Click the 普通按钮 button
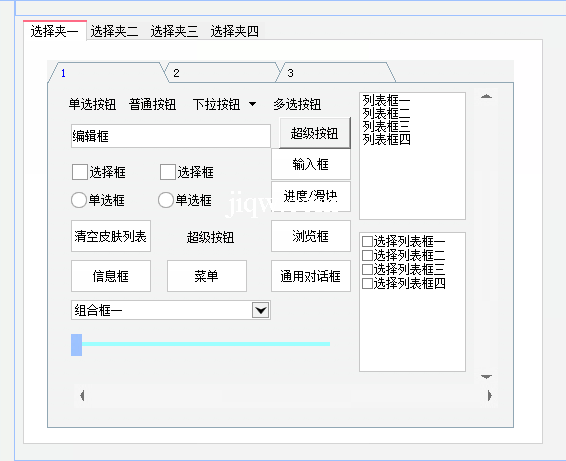 [x=152, y=104]
